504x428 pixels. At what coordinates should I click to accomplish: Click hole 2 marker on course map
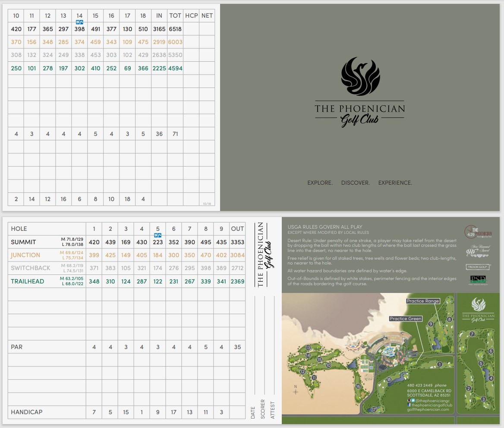[x=469, y=388]
